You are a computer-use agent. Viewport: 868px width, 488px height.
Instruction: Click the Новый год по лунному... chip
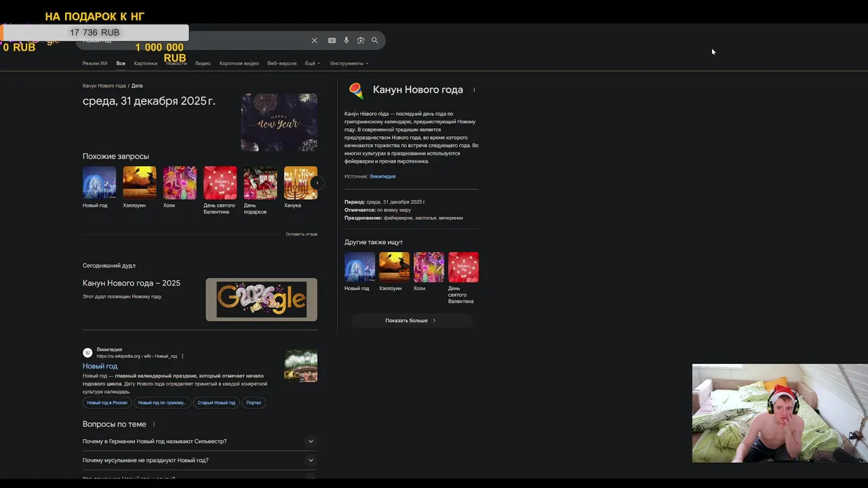[162, 403]
